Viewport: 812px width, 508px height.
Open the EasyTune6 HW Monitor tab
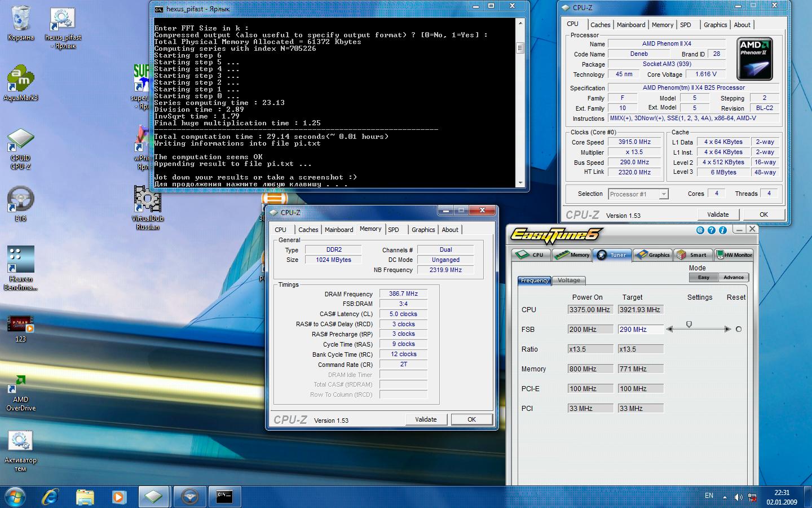click(734, 255)
